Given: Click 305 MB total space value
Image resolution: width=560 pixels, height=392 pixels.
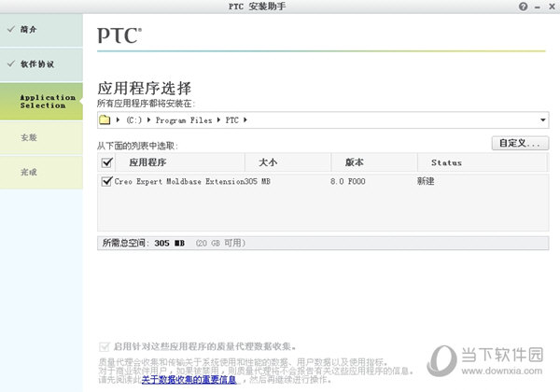Looking at the screenshot, I should [169, 244].
